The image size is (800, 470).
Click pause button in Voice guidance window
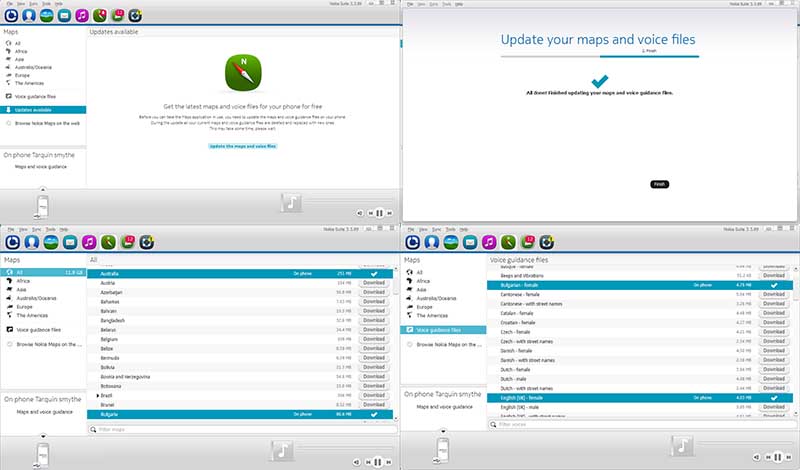pyautogui.click(x=778, y=457)
